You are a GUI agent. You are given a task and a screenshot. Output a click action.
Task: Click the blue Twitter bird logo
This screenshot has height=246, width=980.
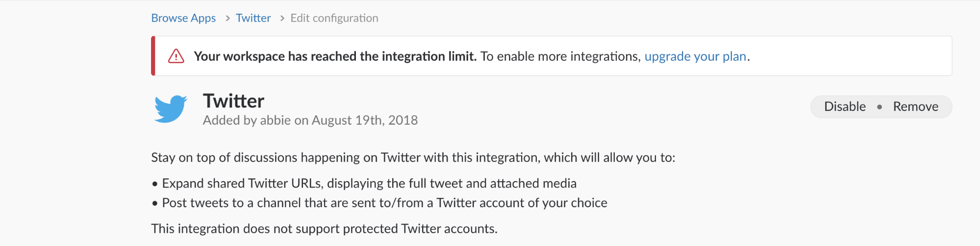(x=171, y=109)
